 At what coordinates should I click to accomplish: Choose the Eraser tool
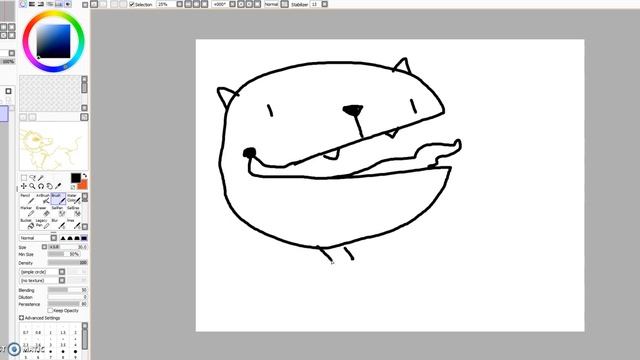[43, 211]
